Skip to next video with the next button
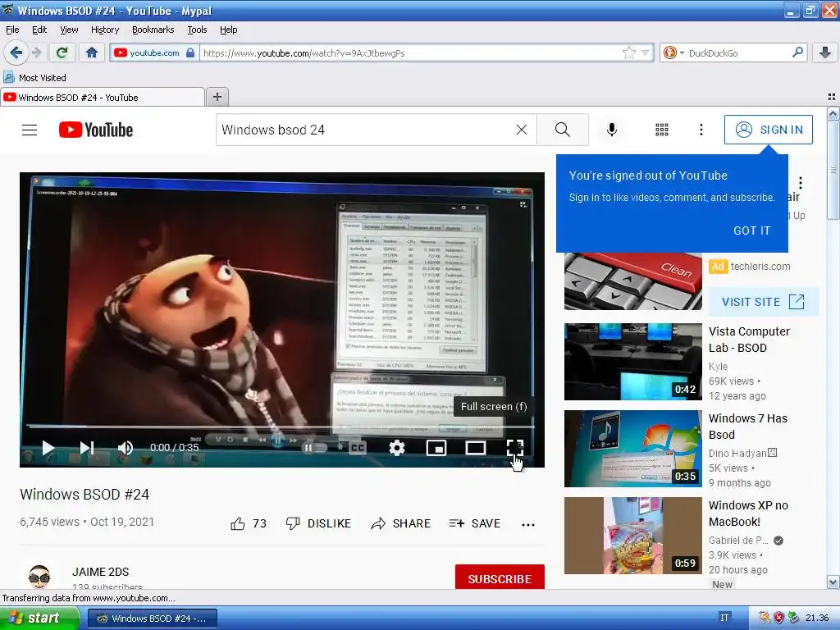The image size is (840, 630). point(87,447)
